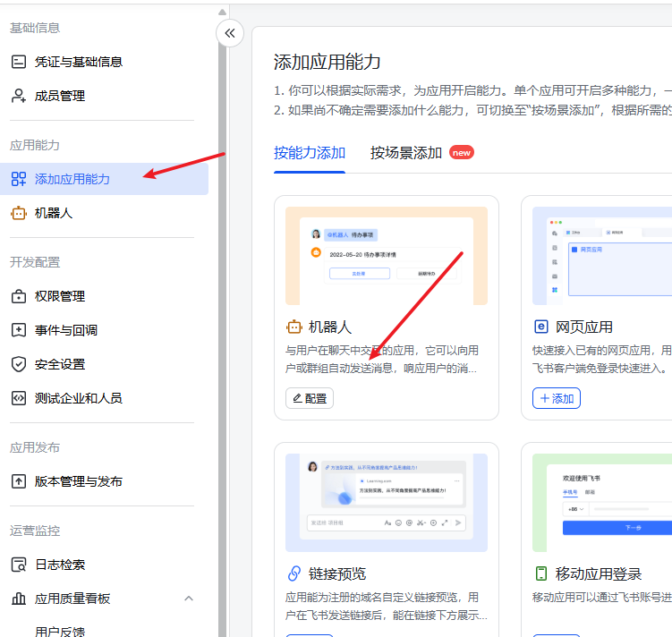Switch to the 按场景添加 tab
This screenshot has height=637, width=672.
click(406, 153)
